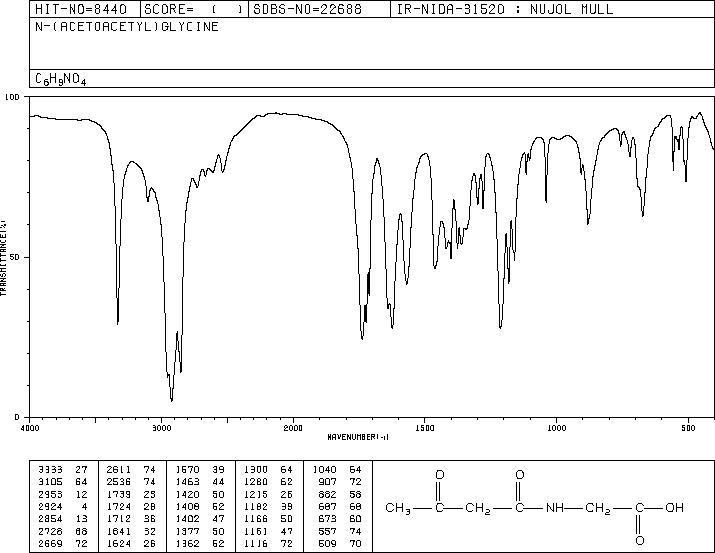Select the 882 peak entry in table

pyautogui.click(x=340, y=494)
